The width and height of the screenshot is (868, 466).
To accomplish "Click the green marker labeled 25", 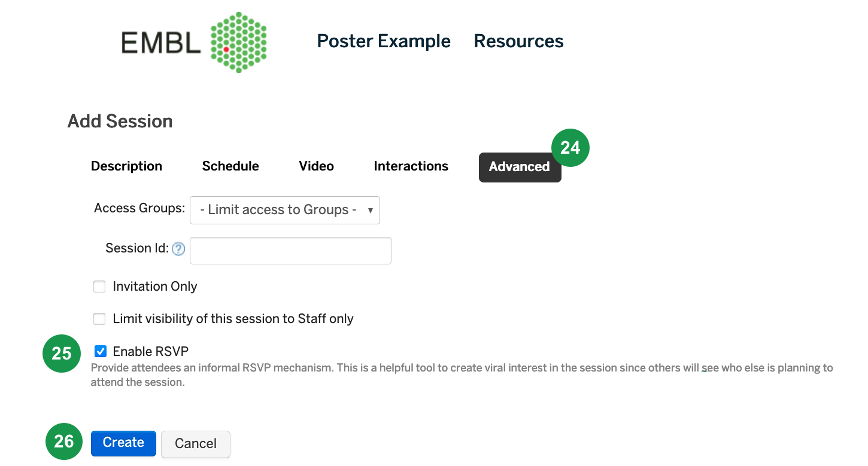I will tap(61, 354).
